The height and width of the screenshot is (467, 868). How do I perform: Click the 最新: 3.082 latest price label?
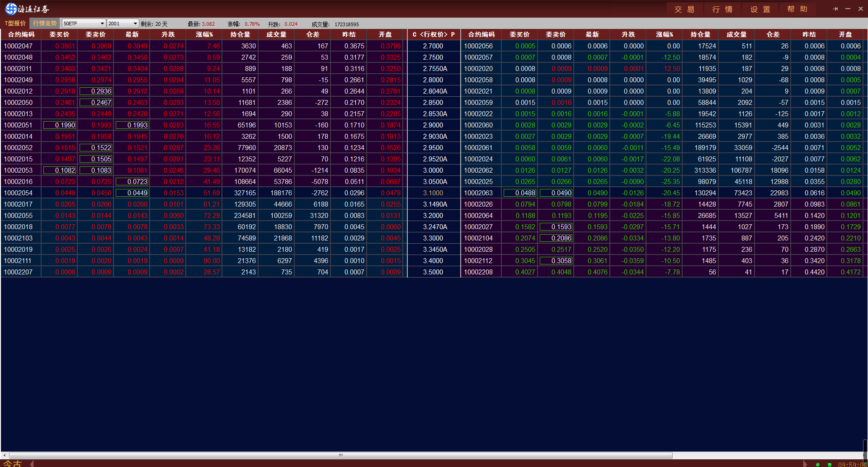point(201,24)
